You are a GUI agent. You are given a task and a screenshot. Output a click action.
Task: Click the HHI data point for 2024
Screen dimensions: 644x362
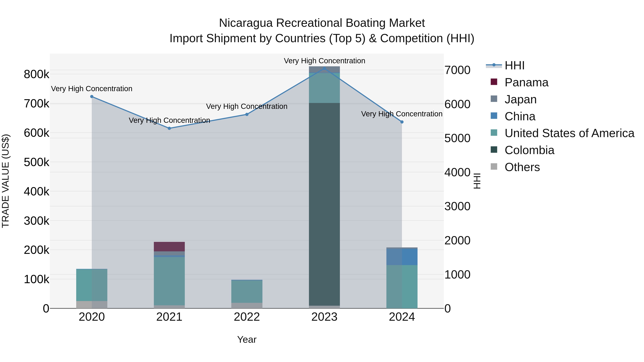pyautogui.click(x=402, y=122)
